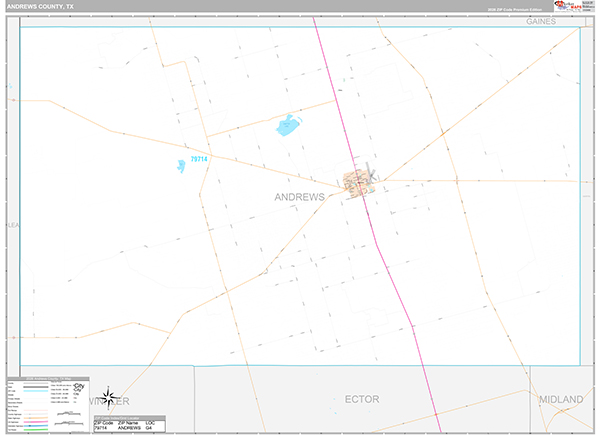Viewport: 600px width, 435px height.
Task: Click the orange state highway line in legend
Action: pyautogui.click(x=36, y=418)
